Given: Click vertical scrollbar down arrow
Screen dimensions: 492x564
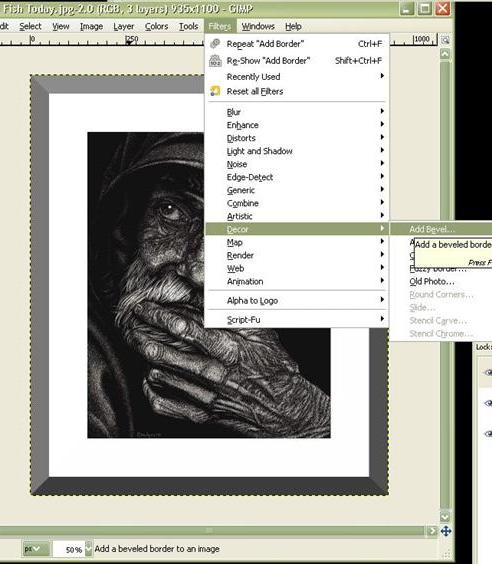Looking at the screenshot, I should pyautogui.click(x=445, y=517).
